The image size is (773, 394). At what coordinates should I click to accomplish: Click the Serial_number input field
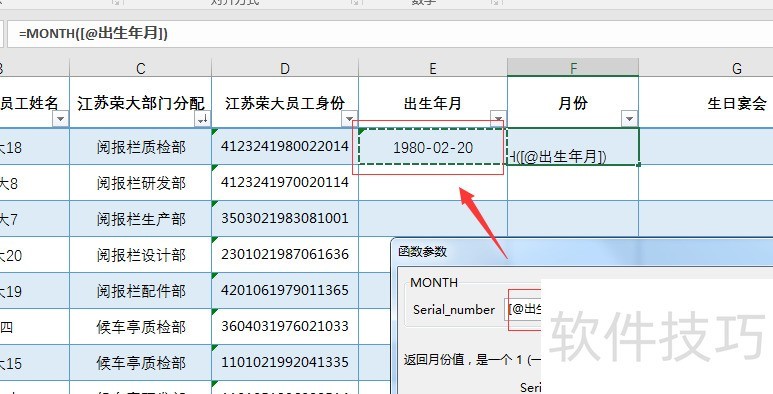[523, 310]
